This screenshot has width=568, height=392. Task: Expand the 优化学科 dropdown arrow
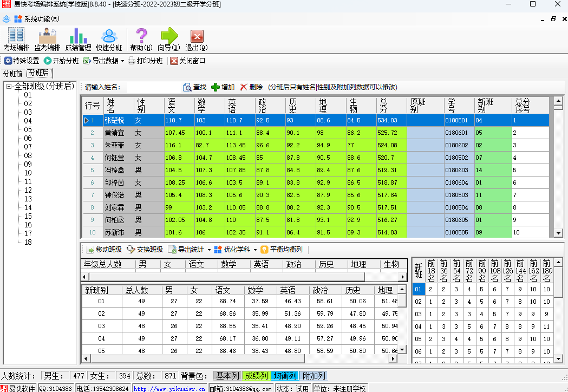click(255, 250)
